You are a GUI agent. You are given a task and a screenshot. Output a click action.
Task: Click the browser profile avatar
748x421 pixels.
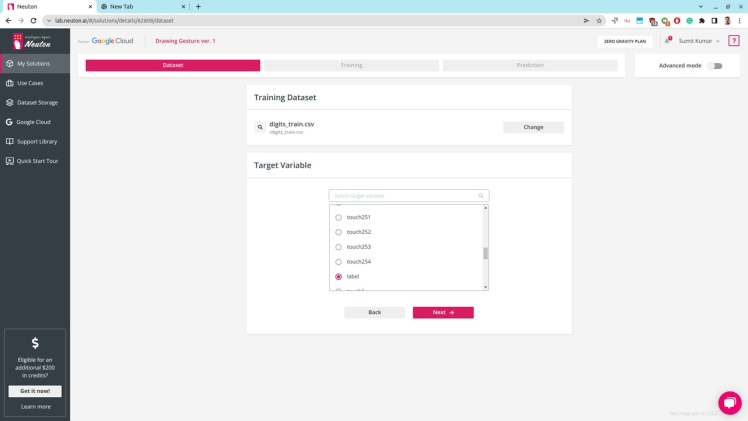pyautogui.click(x=727, y=21)
